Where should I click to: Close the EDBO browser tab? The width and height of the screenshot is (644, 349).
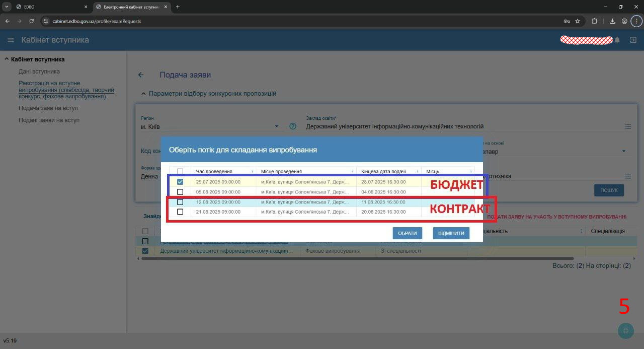pos(86,7)
